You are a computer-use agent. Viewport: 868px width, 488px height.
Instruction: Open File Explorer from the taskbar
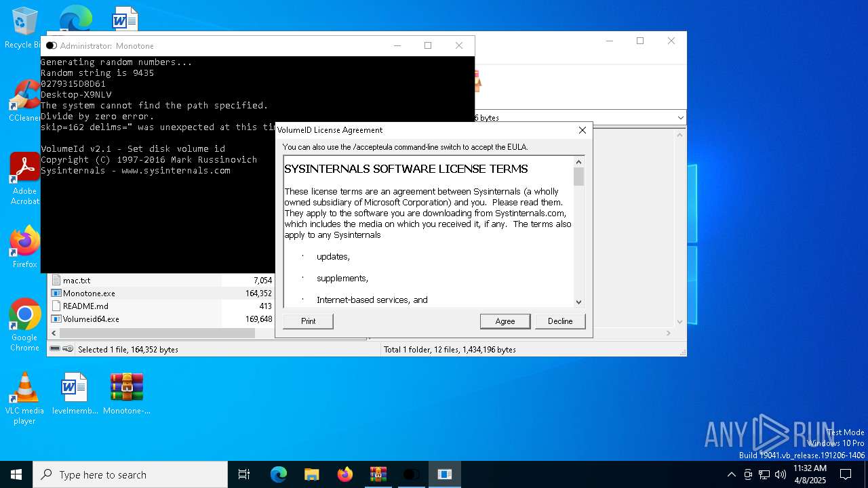tap(312, 474)
